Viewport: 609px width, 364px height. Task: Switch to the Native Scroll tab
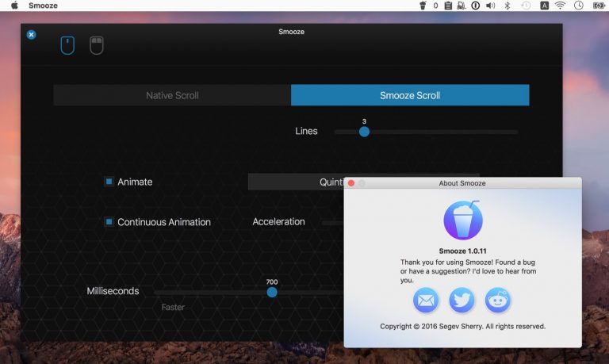(172, 95)
